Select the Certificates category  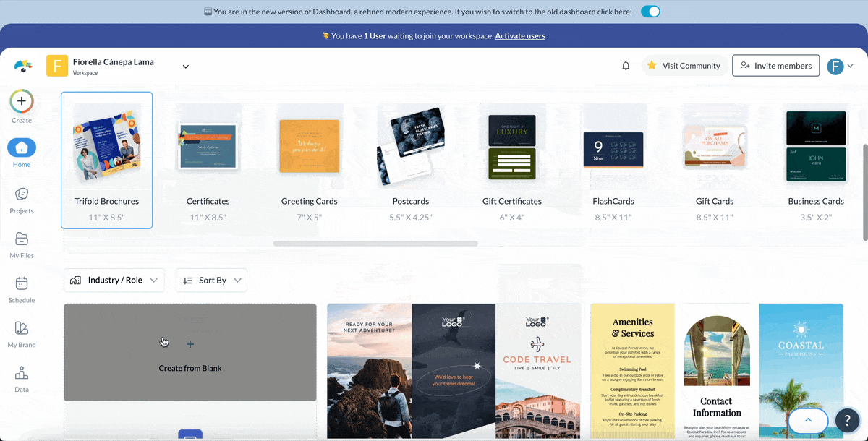click(208, 160)
